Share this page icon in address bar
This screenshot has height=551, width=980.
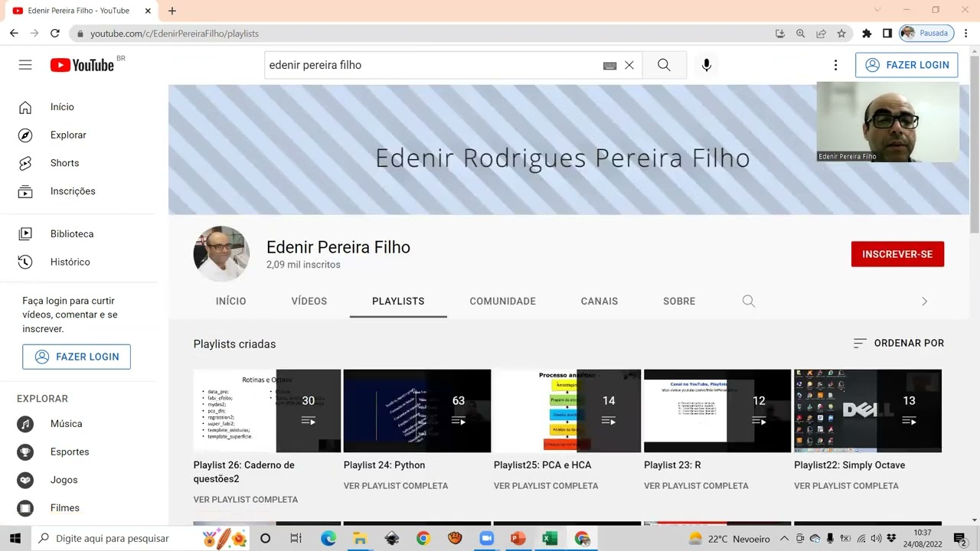821,34
